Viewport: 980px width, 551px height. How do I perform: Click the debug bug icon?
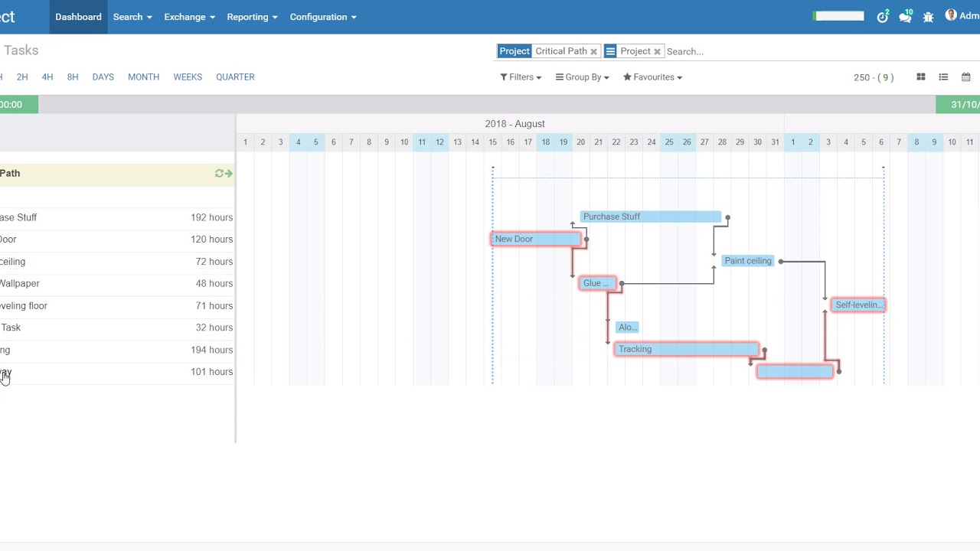pos(928,17)
